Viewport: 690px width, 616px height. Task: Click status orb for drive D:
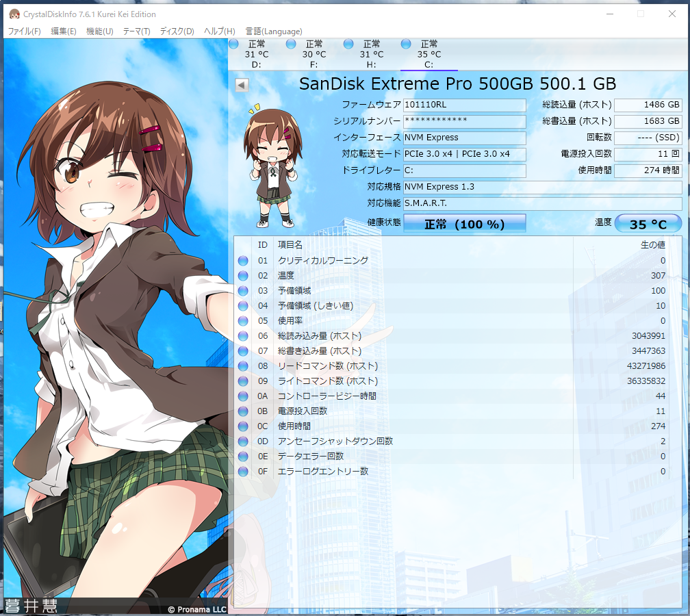pyautogui.click(x=233, y=44)
